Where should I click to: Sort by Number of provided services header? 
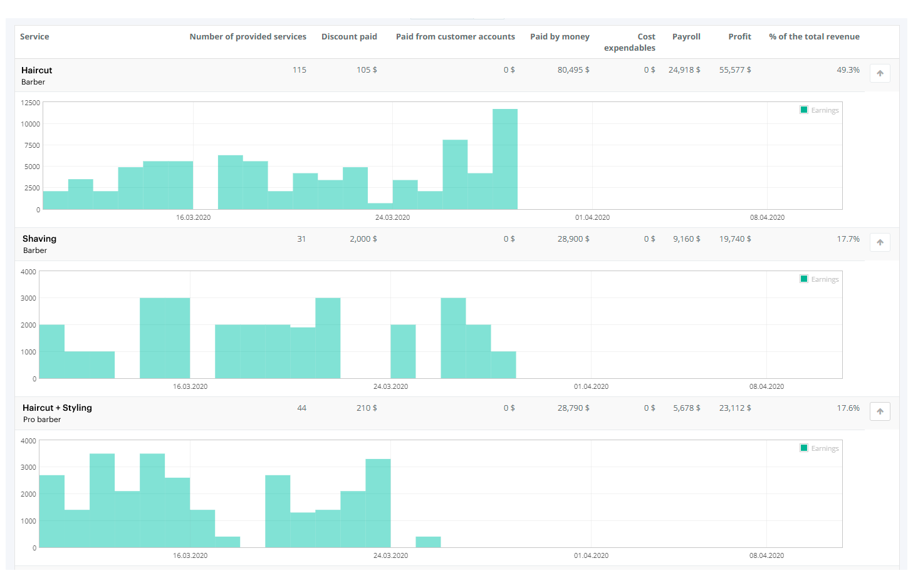pos(248,37)
